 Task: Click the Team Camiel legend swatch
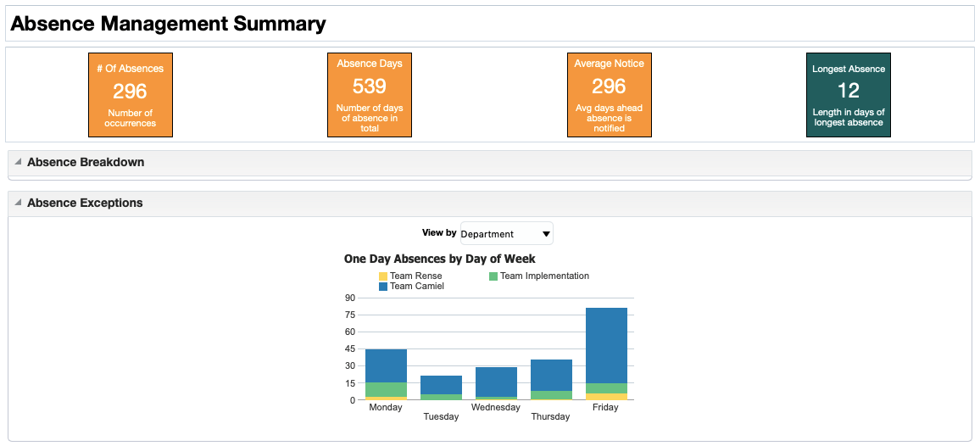(383, 287)
